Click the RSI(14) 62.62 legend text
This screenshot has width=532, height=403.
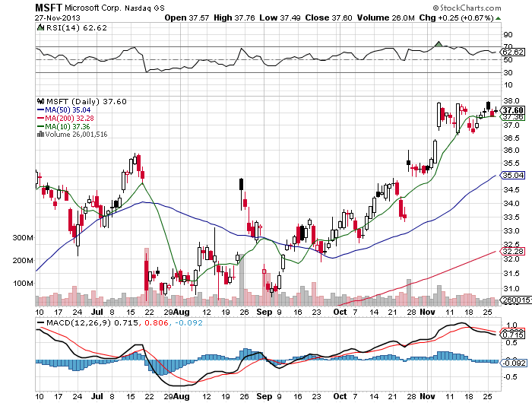(77, 28)
